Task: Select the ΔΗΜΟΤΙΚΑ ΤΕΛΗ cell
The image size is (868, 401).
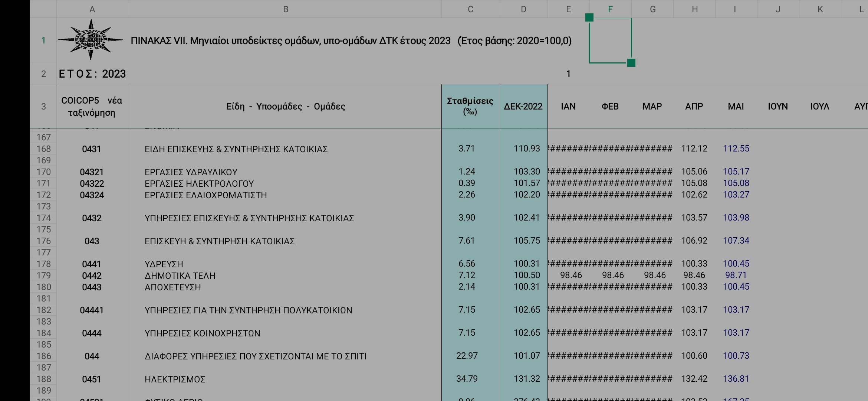Action: (180, 276)
